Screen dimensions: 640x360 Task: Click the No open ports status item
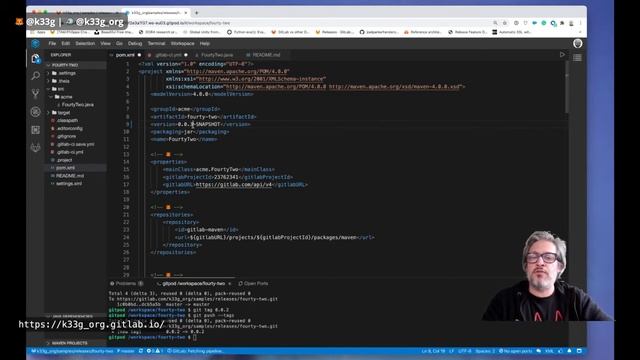click(x=516, y=351)
